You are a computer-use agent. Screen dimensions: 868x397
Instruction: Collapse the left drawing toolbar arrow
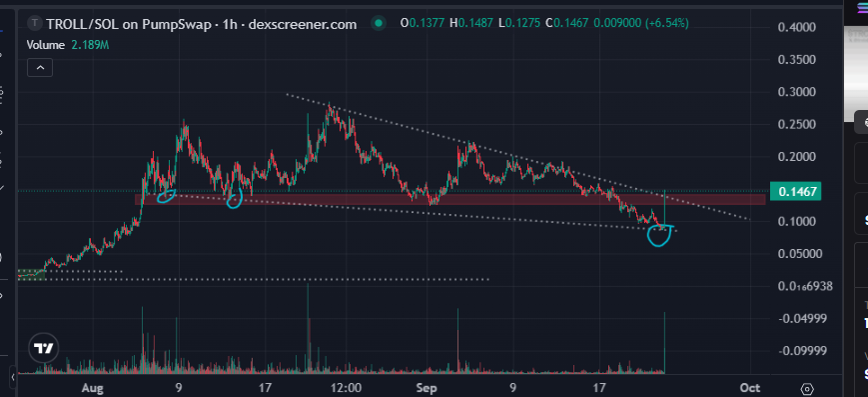coord(12,377)
